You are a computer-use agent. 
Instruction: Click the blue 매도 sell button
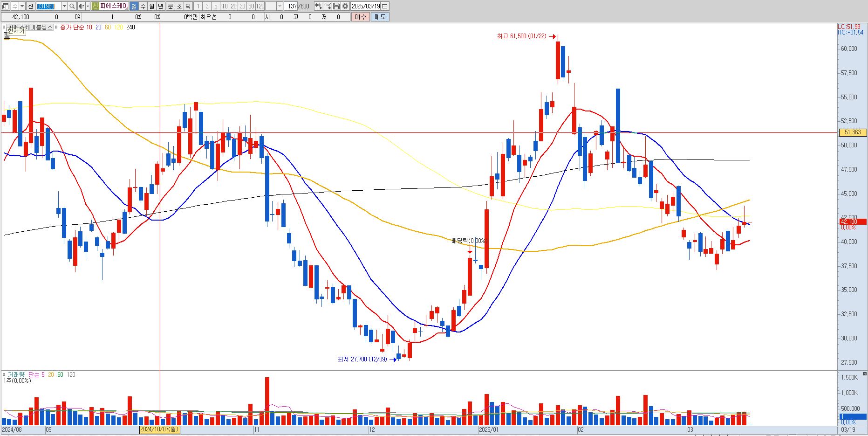pyautogui.click(x=380, y=17)
